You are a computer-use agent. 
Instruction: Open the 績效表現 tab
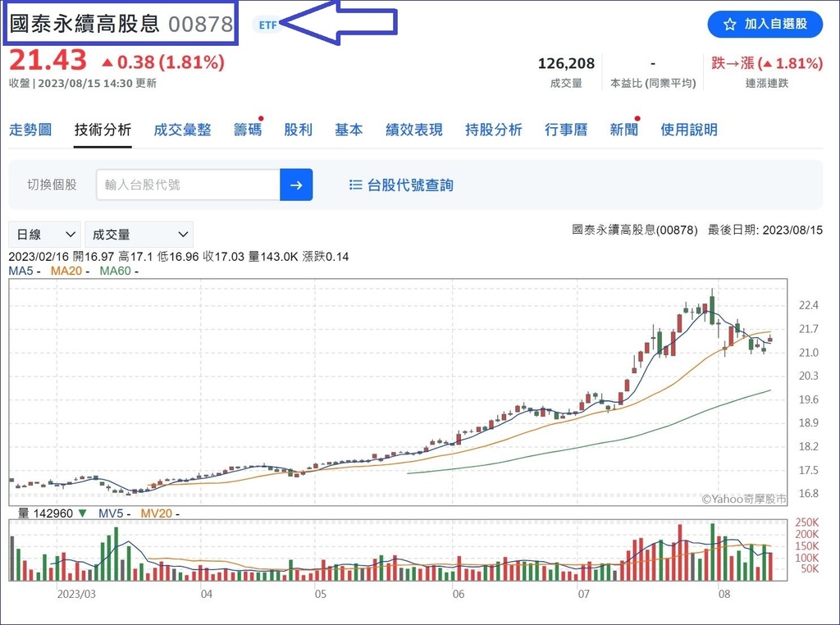(414, 130)
